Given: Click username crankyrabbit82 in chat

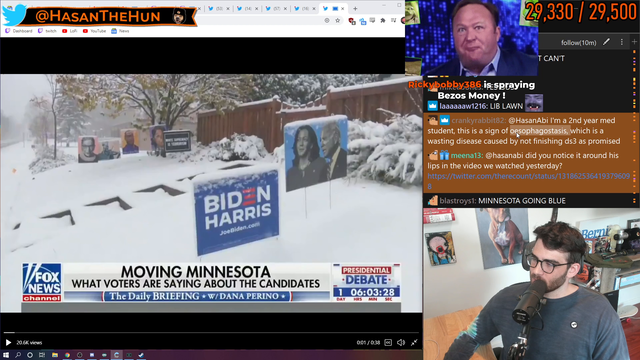Looking at the screenshot, I should (479, 120).
